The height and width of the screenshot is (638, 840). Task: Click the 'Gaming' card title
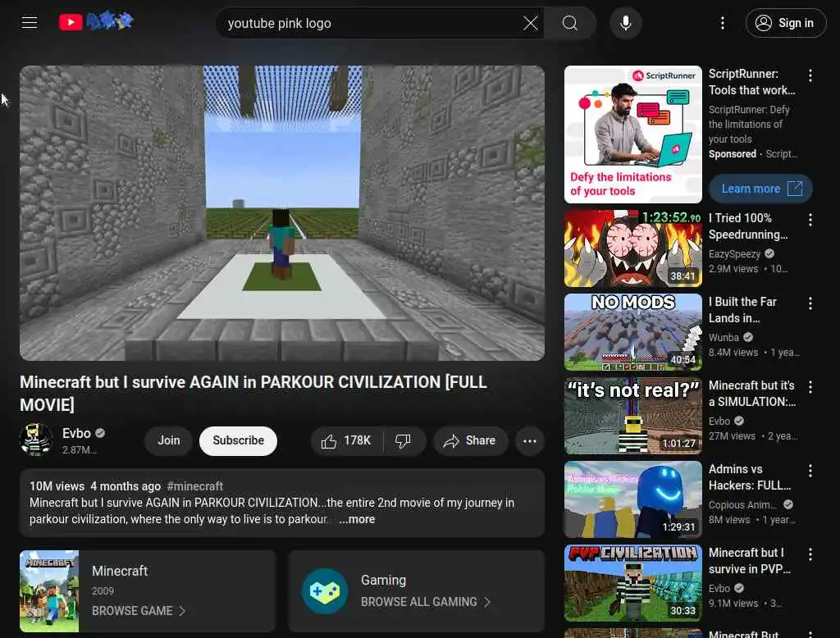384,580
